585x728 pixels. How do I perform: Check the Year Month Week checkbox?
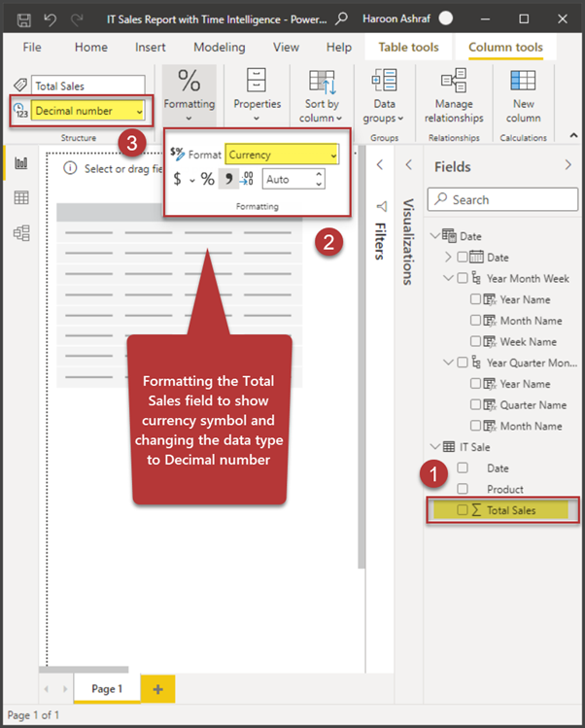pos(462,278)
